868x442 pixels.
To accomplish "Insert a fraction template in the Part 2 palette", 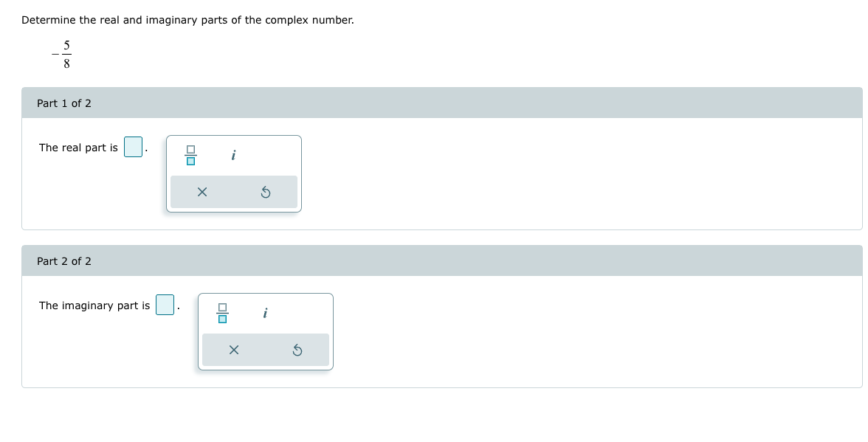I will coord(223,314).
